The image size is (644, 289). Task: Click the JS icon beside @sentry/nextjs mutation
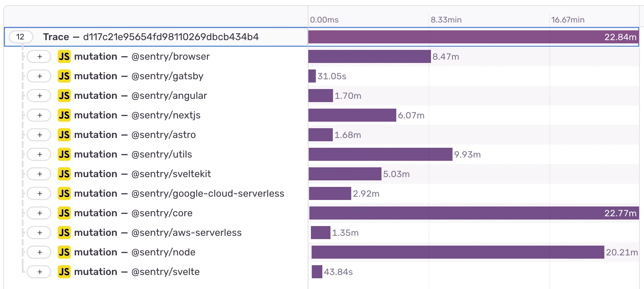click(64, 115)
